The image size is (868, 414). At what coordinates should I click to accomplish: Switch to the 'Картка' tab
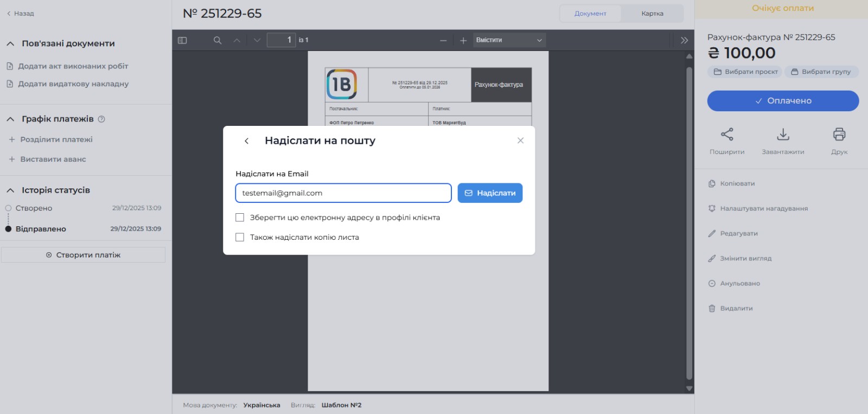tap(652, 14)
